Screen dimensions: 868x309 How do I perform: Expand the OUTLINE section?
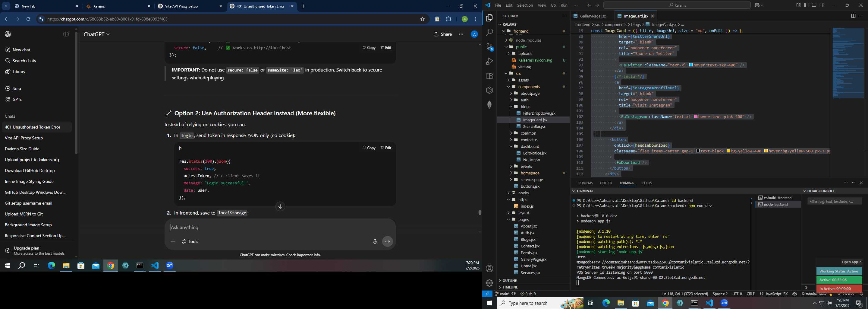[x=509, y=281]
